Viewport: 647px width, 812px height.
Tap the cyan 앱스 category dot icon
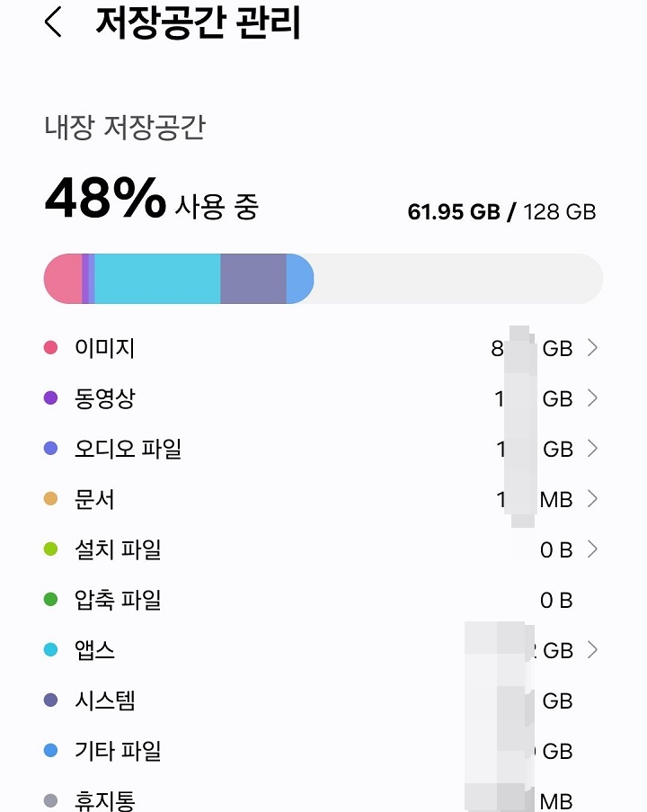tap(51, 650)
